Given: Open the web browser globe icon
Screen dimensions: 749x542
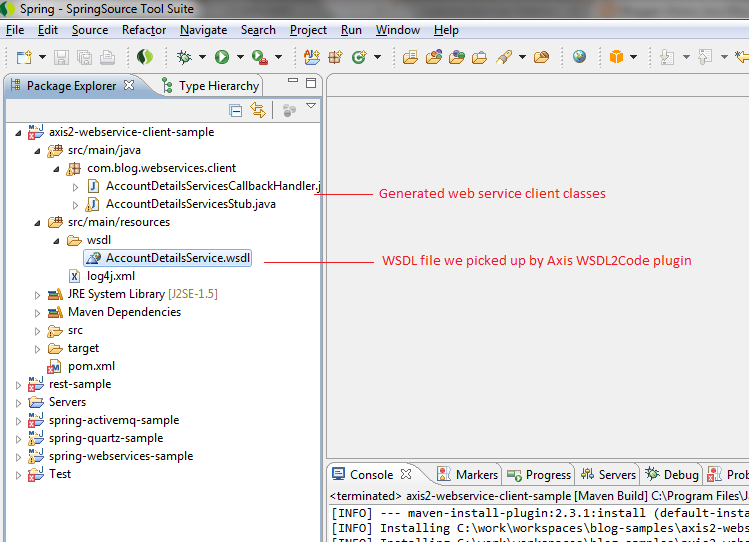Looking at the screenshot, I should coord(579,57).
